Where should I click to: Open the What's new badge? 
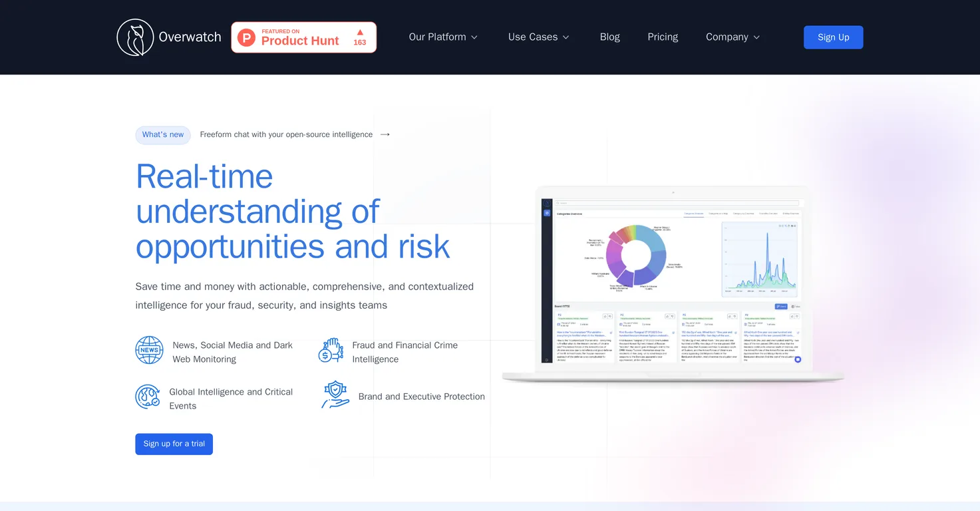point(163,135)
